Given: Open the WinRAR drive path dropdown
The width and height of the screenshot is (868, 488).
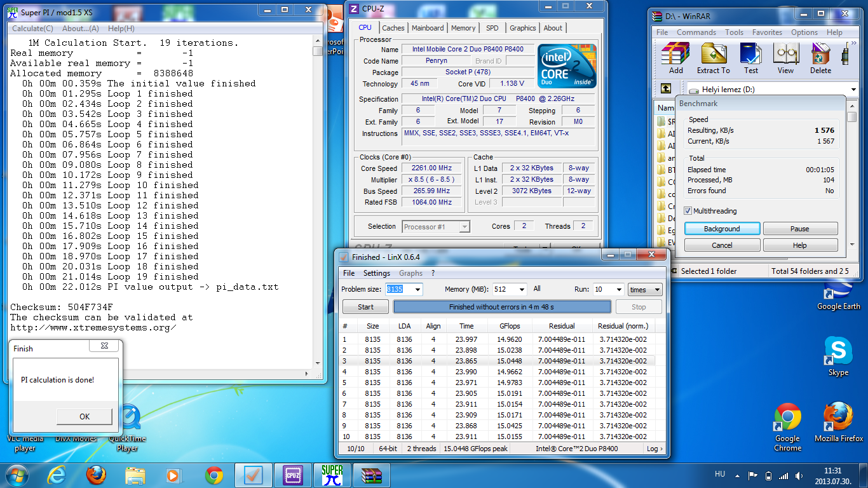Looking at the screenshot, I should (852, 90).
